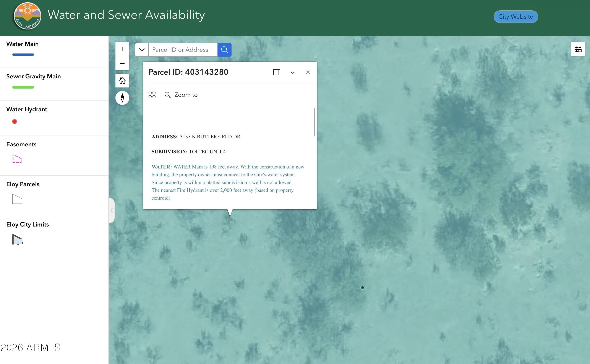Open the measurement ruler tool
Image resolution: width=590 pixels, height=364 pixels.
click(x=578, y=49)
